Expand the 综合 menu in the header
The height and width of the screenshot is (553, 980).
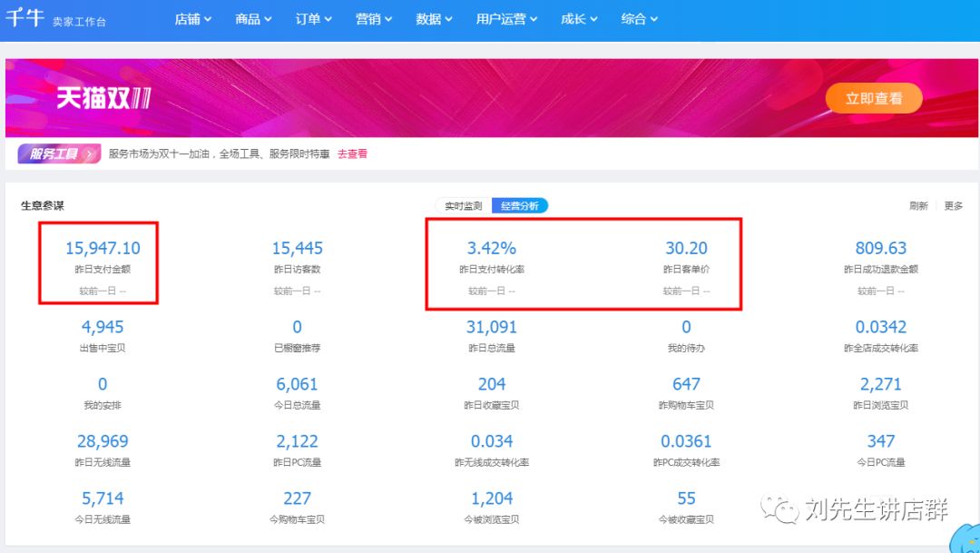pyautogui.click(x=640, y=19)
